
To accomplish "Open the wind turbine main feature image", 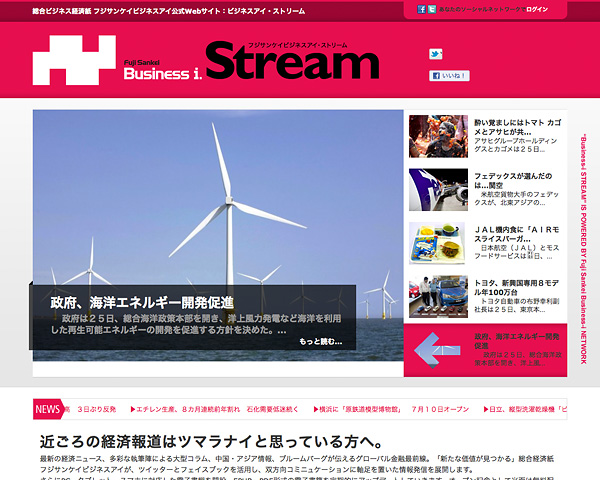I will click(x=218, y=197).
